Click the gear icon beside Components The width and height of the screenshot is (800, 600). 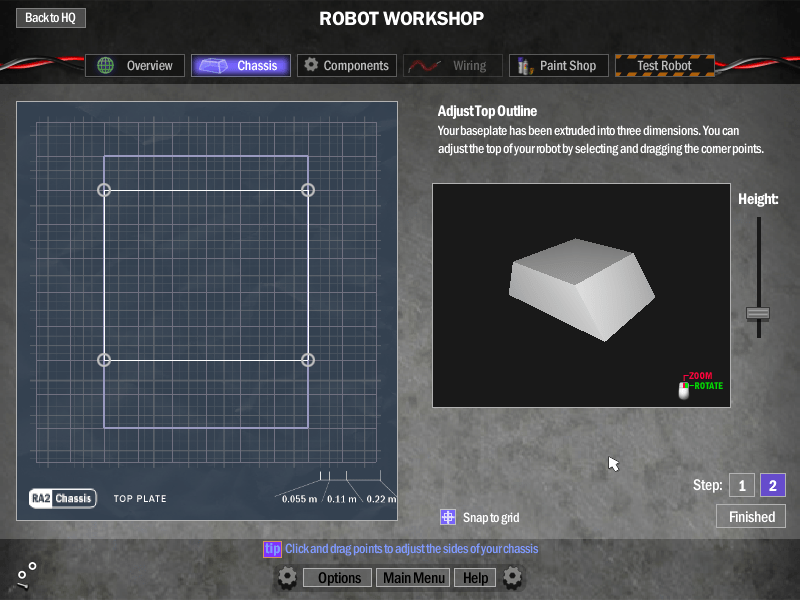pos(311,65)
